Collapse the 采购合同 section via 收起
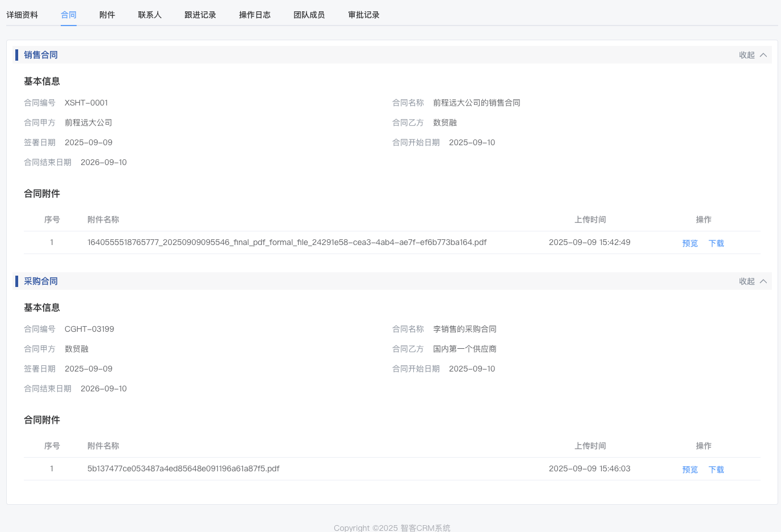 (x=747, y=281)
